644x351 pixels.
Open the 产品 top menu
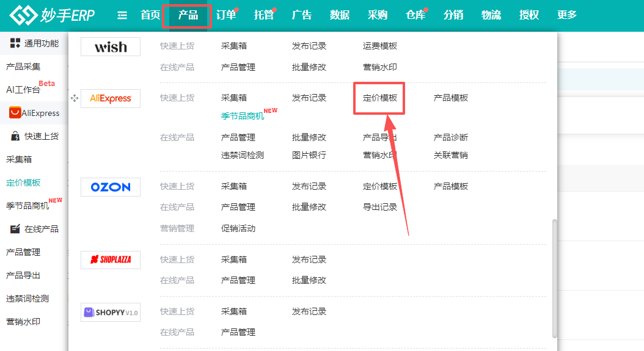(x=188, y=15)
